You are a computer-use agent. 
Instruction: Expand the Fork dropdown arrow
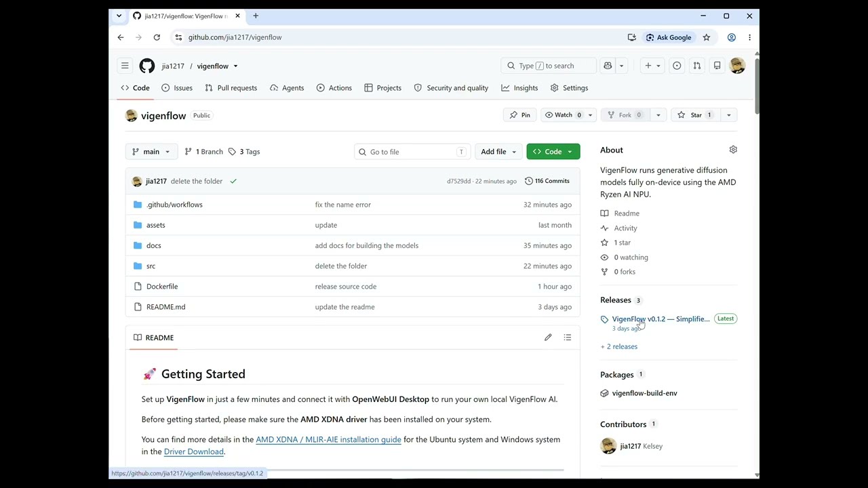point(658,115)
